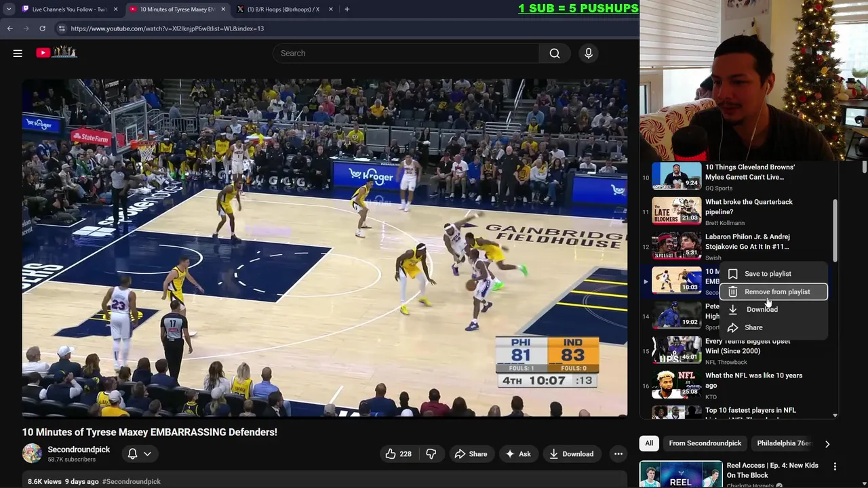Select Remove from playlist menu item
The height and width of the screenshot is (488, 868).
coord(774,291)
